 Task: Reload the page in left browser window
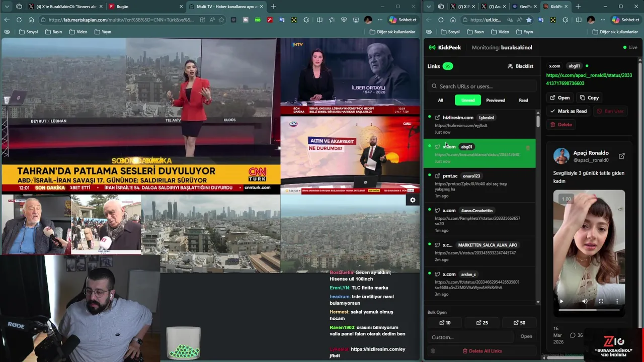pyautogui.click(x=19, y=20)
